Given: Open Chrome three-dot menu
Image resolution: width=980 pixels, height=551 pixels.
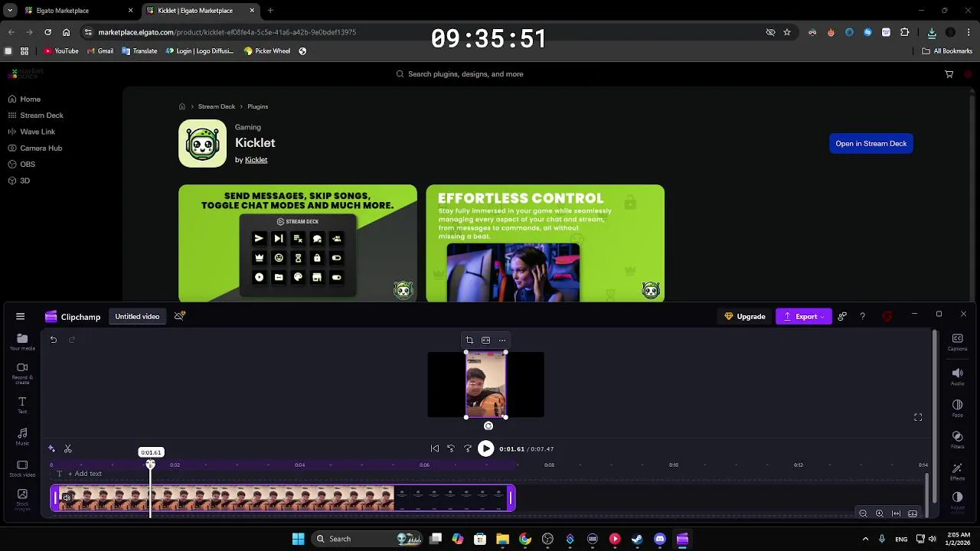Looking at the screenshot, I should tap(969, 32).
